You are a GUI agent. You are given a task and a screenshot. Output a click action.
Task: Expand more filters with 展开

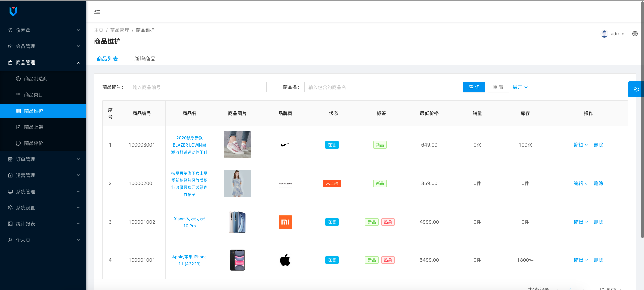[521, 87]
